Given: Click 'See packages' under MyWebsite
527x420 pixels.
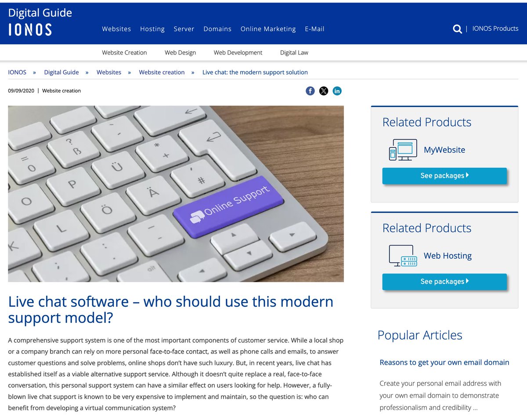Looking at the screenshot, I should [x=444, y=176].
